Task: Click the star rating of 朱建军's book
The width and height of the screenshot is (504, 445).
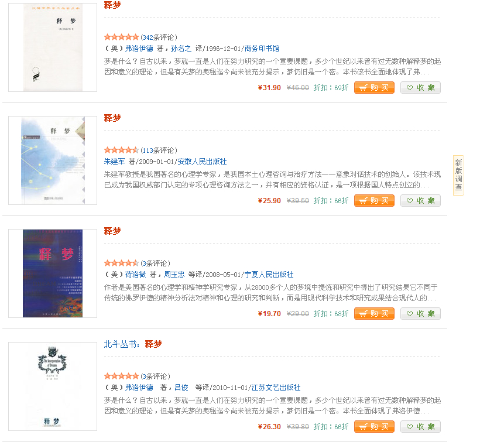Action: tap(121, 150)
